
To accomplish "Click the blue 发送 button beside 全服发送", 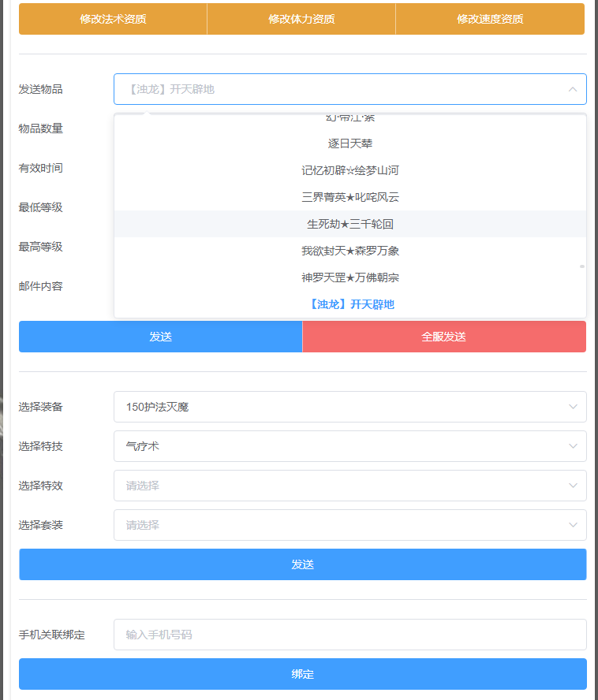I will pyautogui.click(x=160, y=337).
